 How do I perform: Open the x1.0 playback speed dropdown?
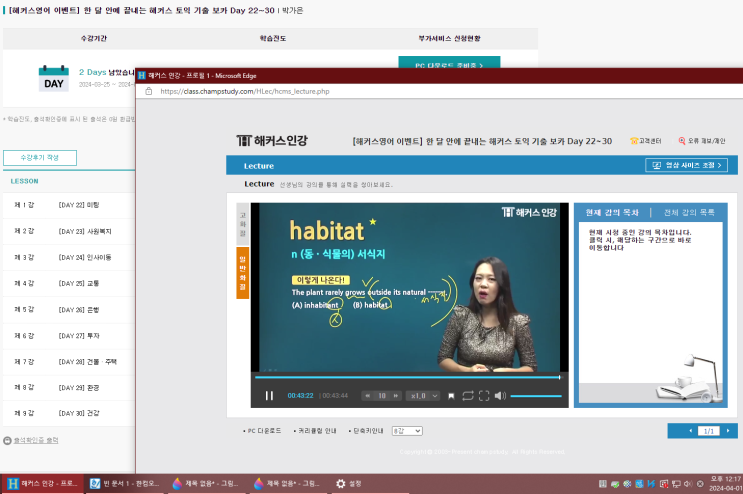(424, 395)
